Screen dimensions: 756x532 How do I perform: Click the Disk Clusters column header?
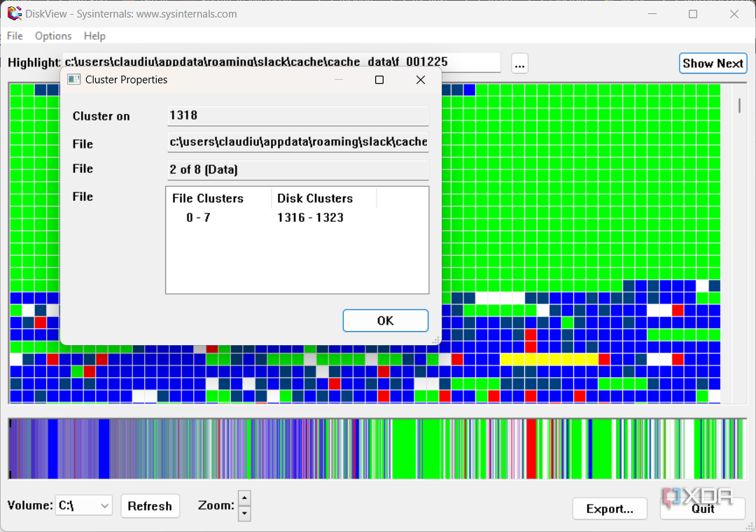tap(323, 198)
